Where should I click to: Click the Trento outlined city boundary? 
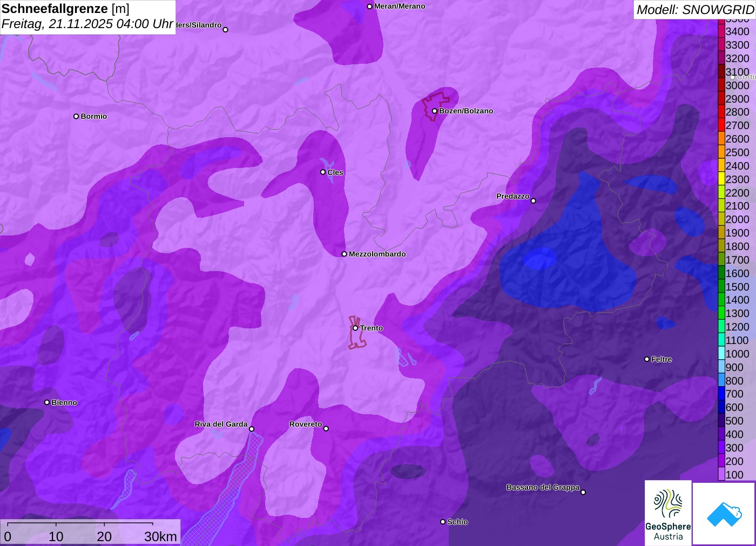coord(357,333)
